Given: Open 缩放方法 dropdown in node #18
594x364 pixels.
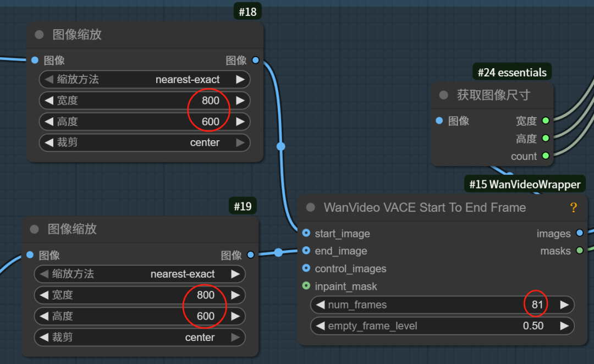Looking at the screenshot, I should coord(145,79).
